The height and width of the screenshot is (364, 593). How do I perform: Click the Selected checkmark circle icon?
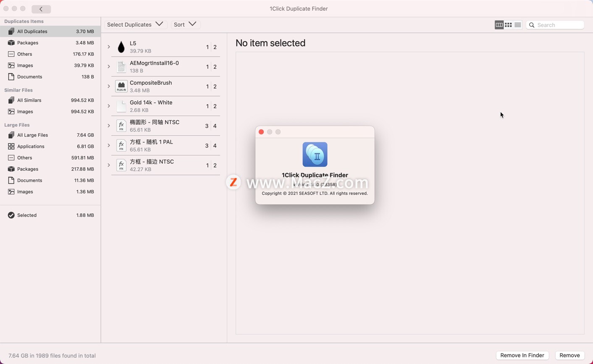(x=11, y=215)
